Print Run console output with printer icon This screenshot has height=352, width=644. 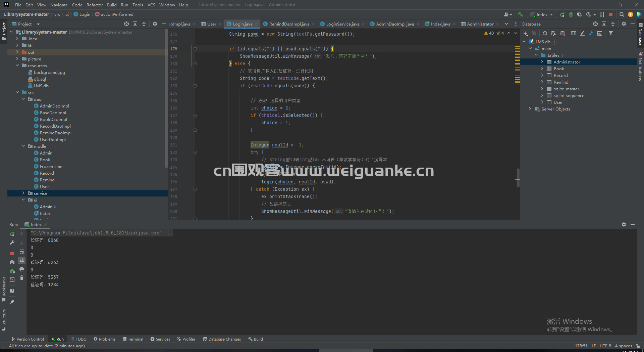[22, 269]
